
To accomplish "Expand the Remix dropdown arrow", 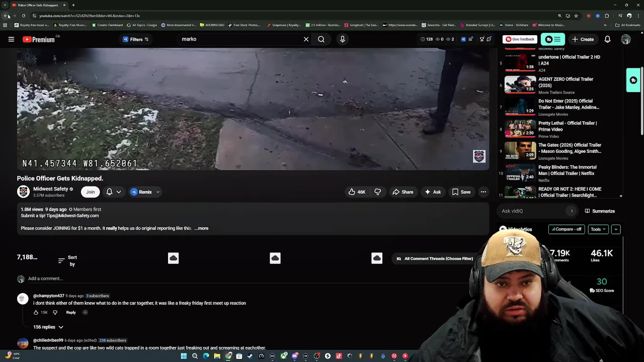I will click(x=158, y=192).
